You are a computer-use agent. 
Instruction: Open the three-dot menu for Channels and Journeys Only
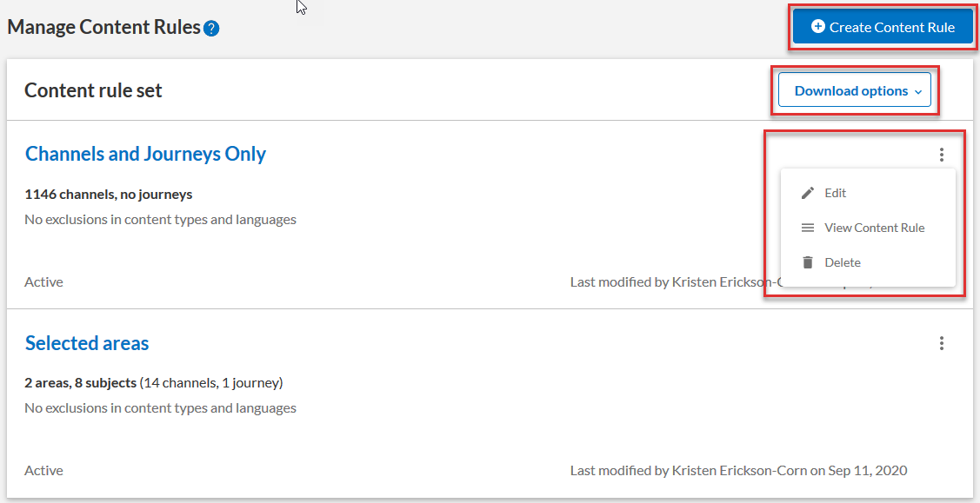coord(941,155)
